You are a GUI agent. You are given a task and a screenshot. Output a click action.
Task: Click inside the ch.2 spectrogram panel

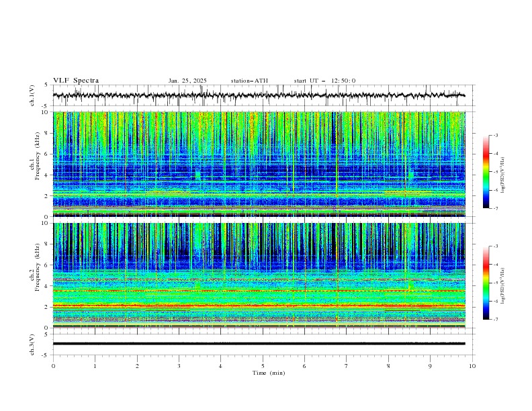259,275
